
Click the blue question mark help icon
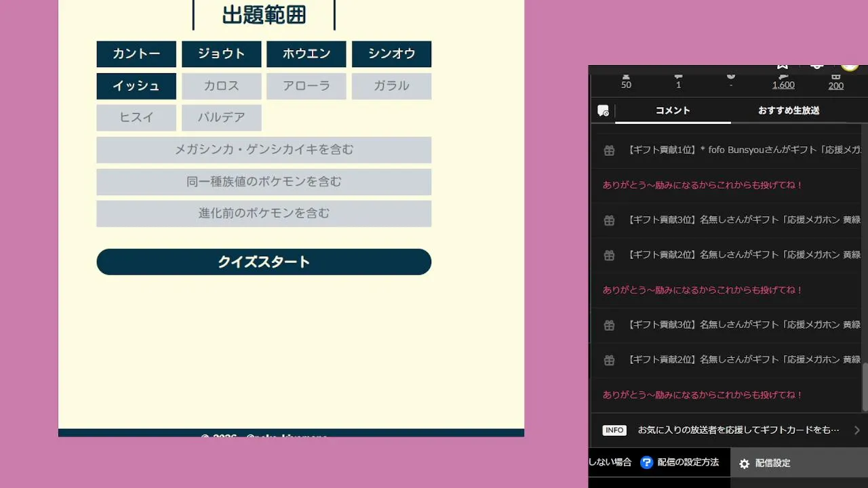coord(646,462)
